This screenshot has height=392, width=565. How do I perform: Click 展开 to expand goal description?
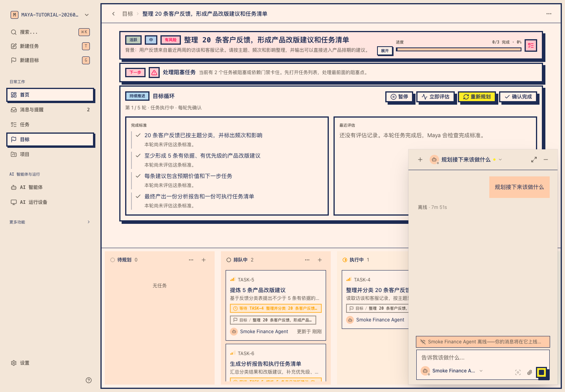[x=385, y=51]
